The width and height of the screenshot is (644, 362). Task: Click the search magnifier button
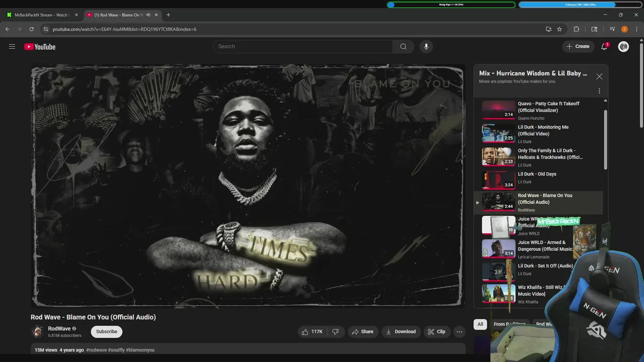pyautogui.click(x=404, y=47)
